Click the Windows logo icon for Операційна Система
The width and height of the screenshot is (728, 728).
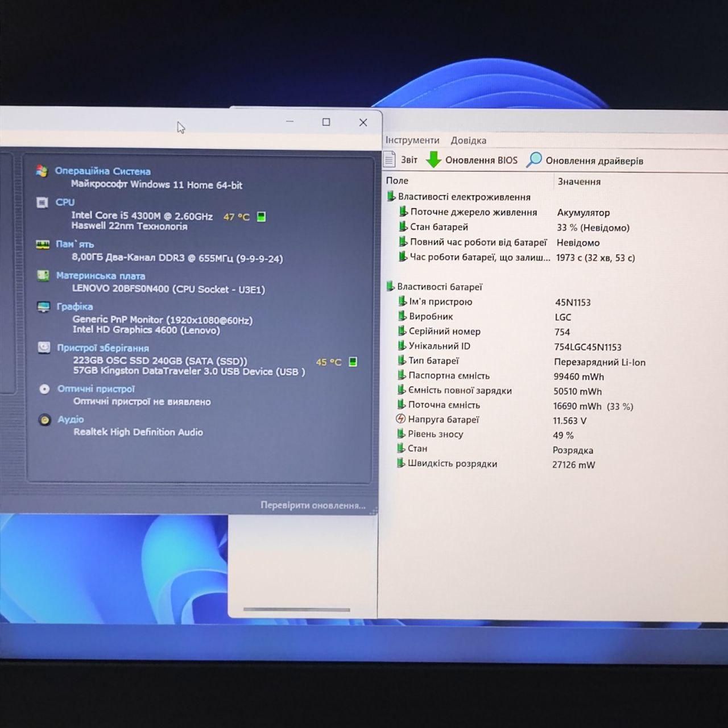pos(42,171)
